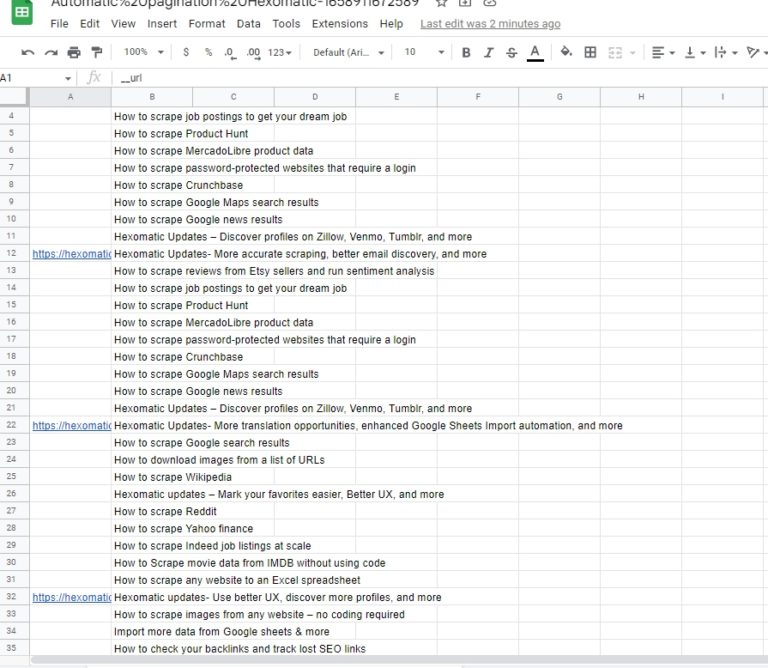Toggle Strikethrough formatting
The width and height of the screenshot is (768, 668).
pyautogui.click(x=511, y=52)
